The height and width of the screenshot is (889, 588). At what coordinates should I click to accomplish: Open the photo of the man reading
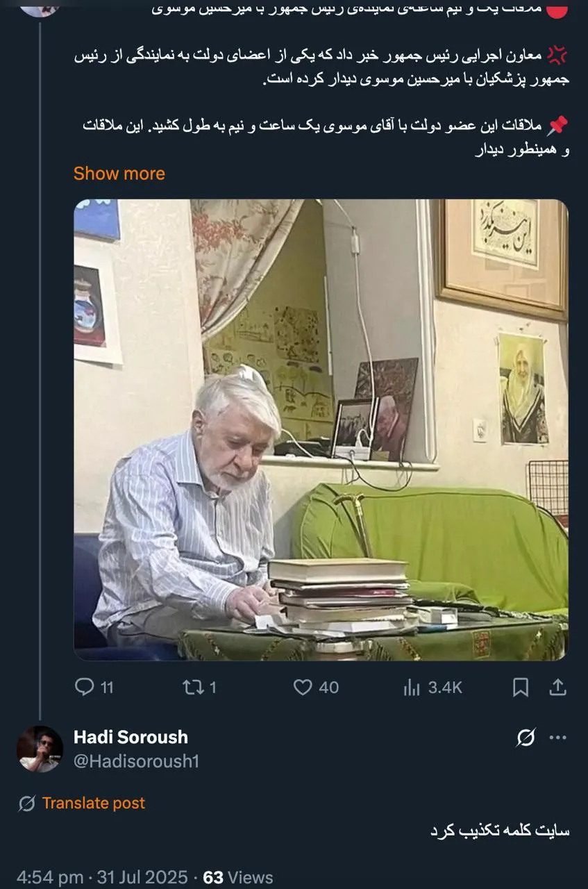pos(321,429)
